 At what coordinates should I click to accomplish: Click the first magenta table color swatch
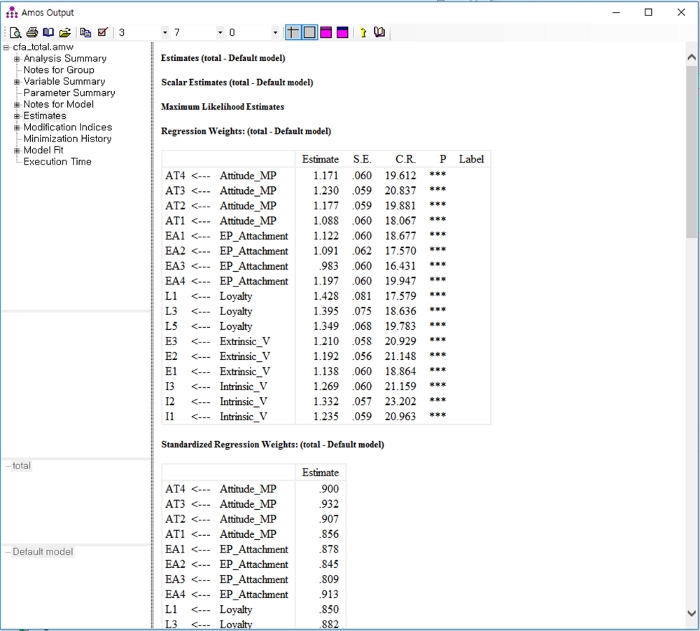click(326, 33)
